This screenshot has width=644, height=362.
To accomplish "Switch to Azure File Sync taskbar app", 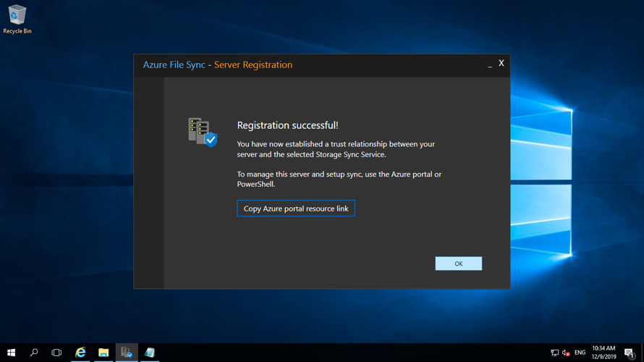I will pyautogui.click(x=127, y=353).
